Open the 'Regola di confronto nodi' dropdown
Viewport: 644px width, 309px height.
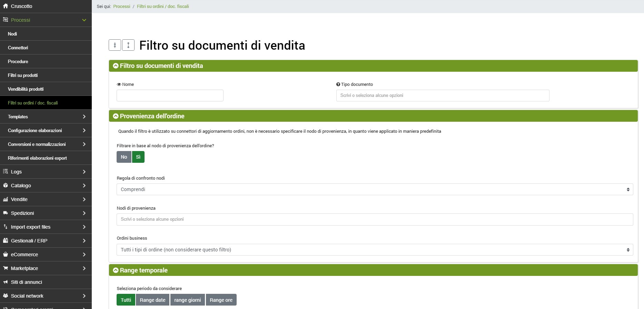click(x=375, y=189)
